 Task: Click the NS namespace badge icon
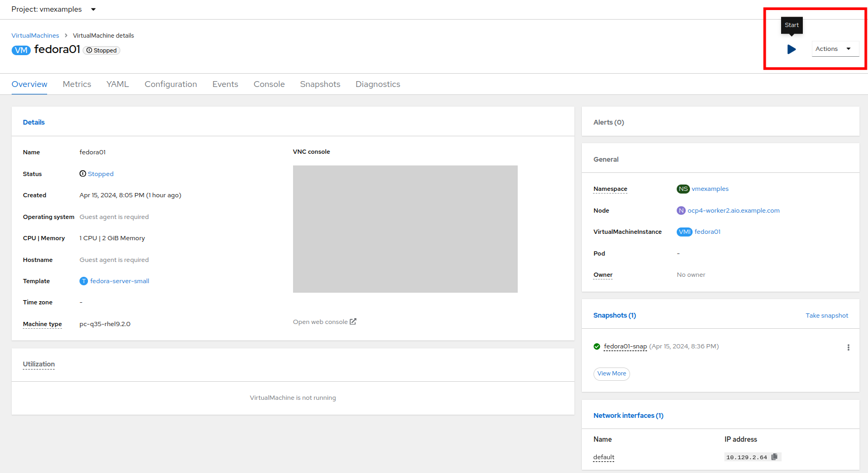pyautogui.click(x=683, y=189)
